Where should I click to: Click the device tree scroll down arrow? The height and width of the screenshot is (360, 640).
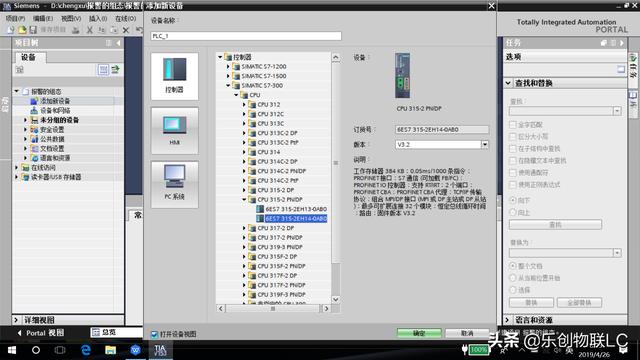pos(336,299)
